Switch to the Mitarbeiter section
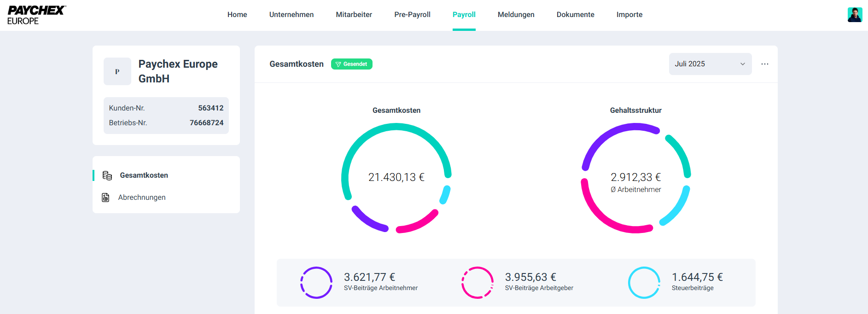Screen dimensions: 868x314 coord(354,15)
